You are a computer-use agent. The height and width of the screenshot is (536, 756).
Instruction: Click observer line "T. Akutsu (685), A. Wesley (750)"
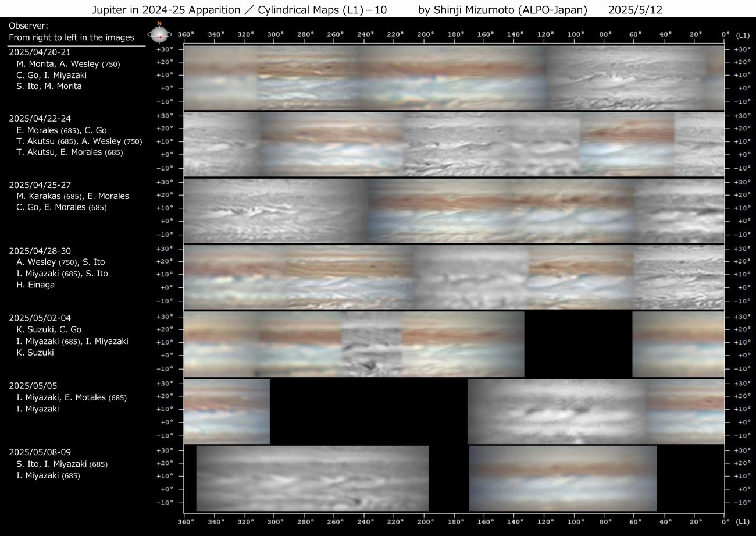(x=79, y=141)
